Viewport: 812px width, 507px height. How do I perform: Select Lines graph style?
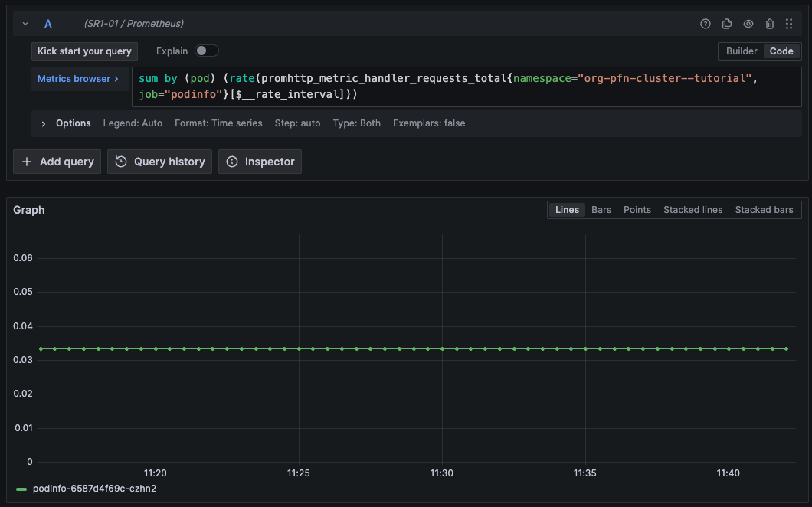(567, 210)
